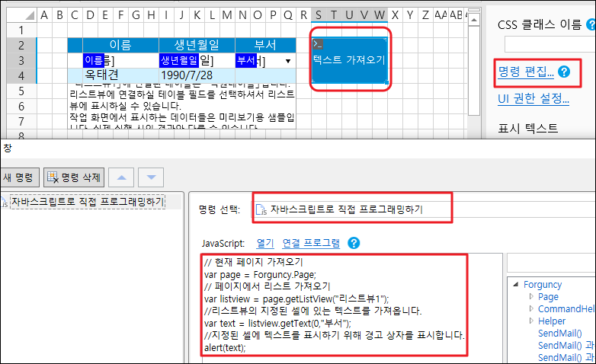Open the UI 권한 설정 link

(533, 97)
